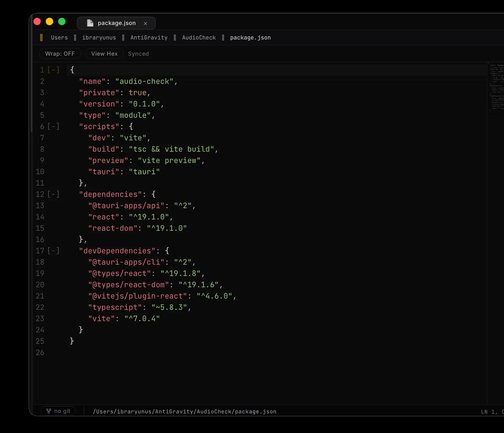Click the "dependencies" key text
This screenshot has height=433, width=504.
point(111,194)
